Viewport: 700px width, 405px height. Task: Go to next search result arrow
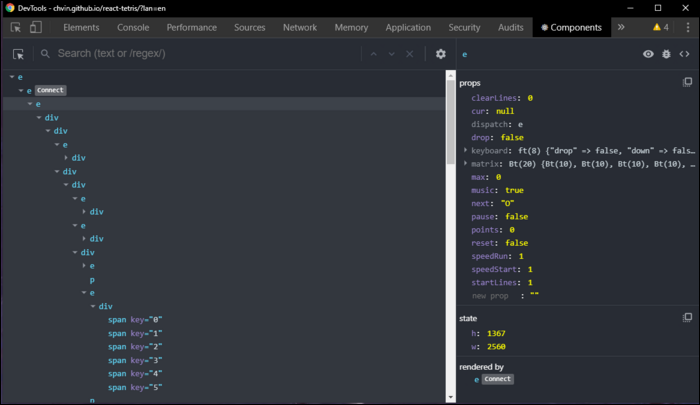pos(392,54)
